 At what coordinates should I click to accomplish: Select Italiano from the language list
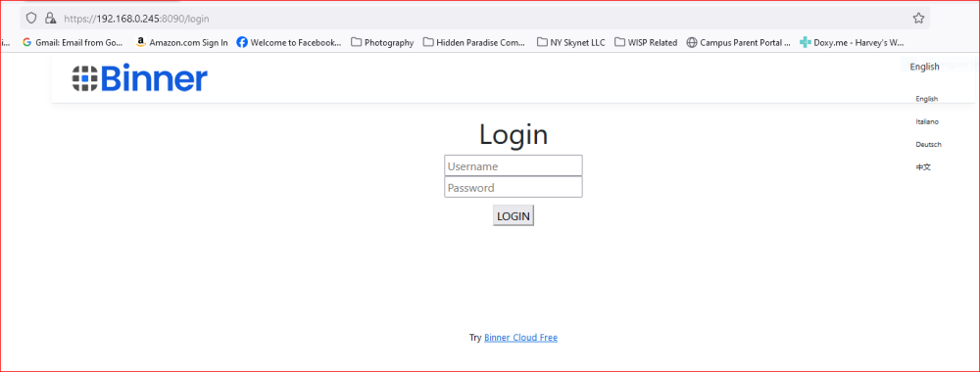(927, 121)
